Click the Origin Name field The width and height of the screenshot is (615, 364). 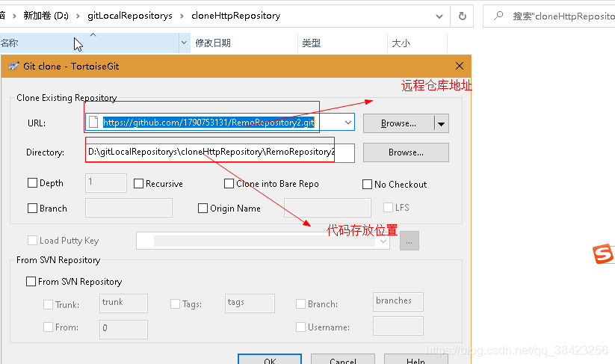(x=327, y=208)
